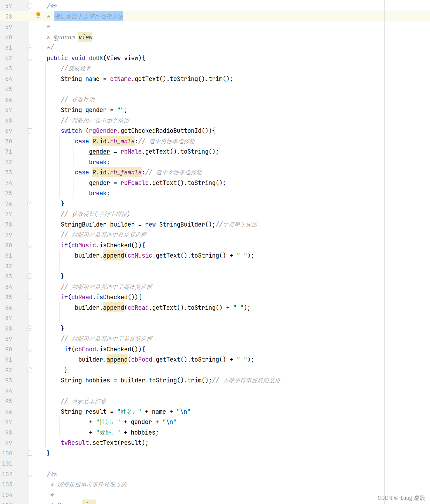Click tvResult.setText(result) on line 99
This screenshot has height=504, width=430.
(105, 443)
